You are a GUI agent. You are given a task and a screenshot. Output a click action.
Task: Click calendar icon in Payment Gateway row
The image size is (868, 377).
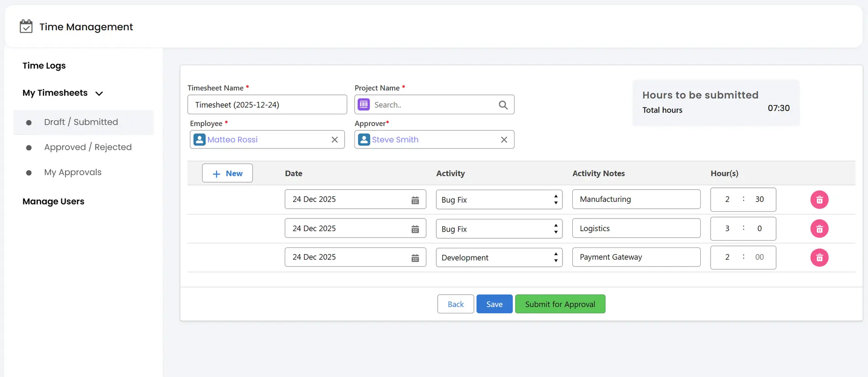[415, 258]
